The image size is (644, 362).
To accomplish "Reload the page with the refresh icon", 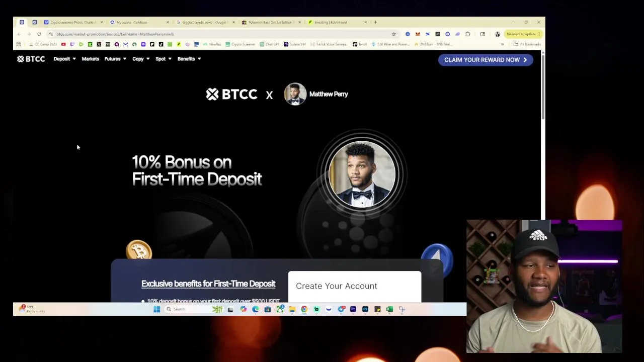I will [39, 34].
